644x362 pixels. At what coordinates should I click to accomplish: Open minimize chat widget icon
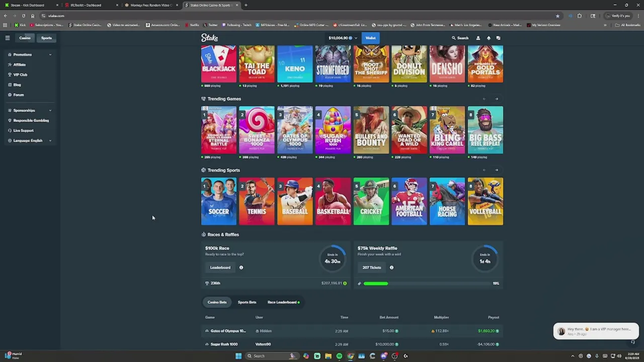633,342
